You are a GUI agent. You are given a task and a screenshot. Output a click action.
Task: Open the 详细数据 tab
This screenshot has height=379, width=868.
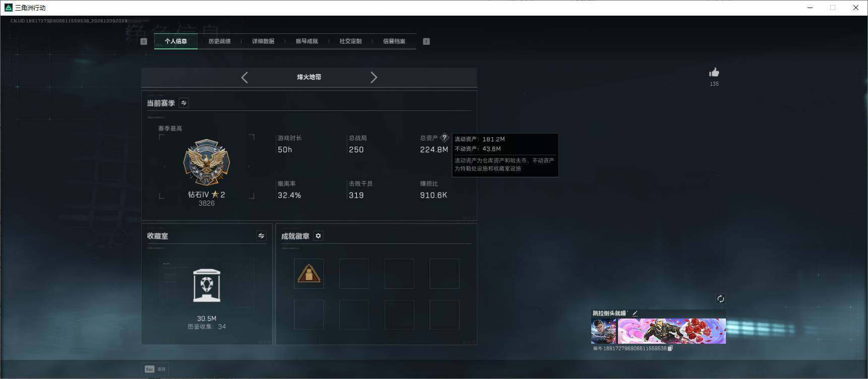point(263,41)
